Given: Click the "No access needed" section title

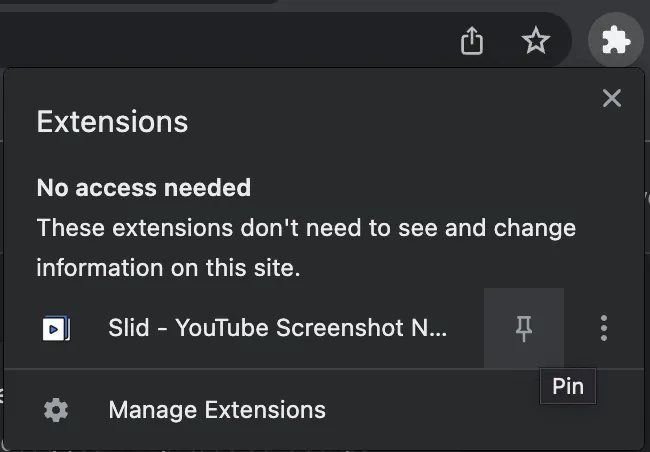Looking at the screenshot, I should (x=143, y=187).
